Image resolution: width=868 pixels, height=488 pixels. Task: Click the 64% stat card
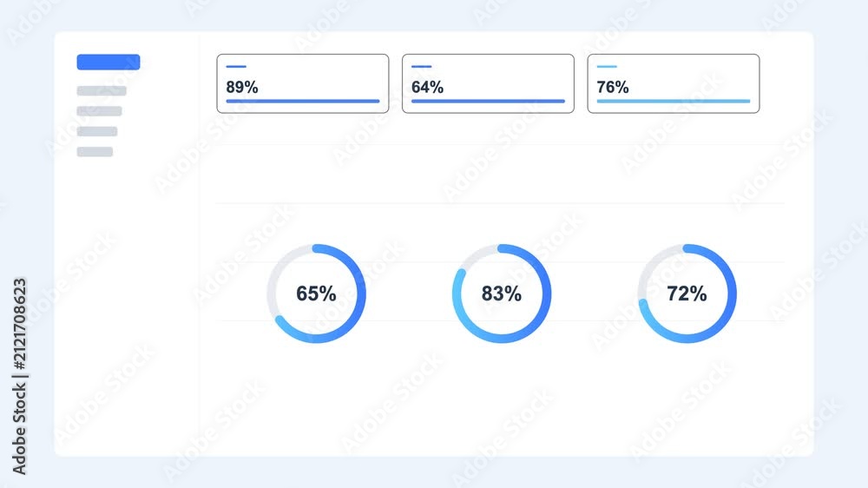[488, 83]
